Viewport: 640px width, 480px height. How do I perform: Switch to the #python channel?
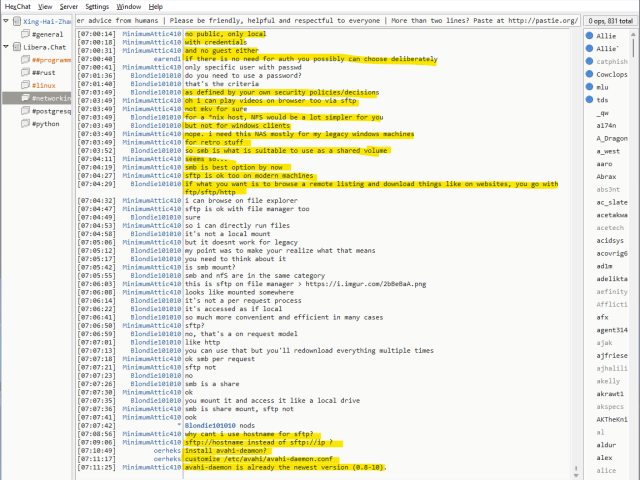[46, 124]
